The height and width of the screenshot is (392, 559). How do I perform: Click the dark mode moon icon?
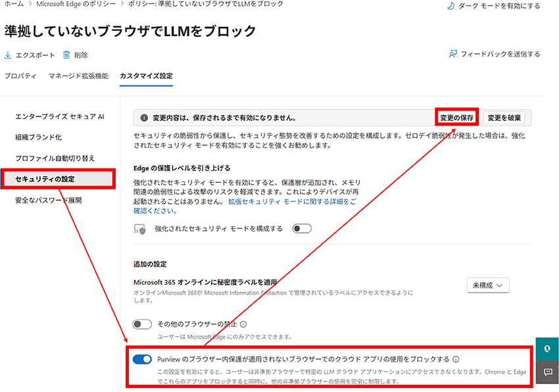point(450,6)
